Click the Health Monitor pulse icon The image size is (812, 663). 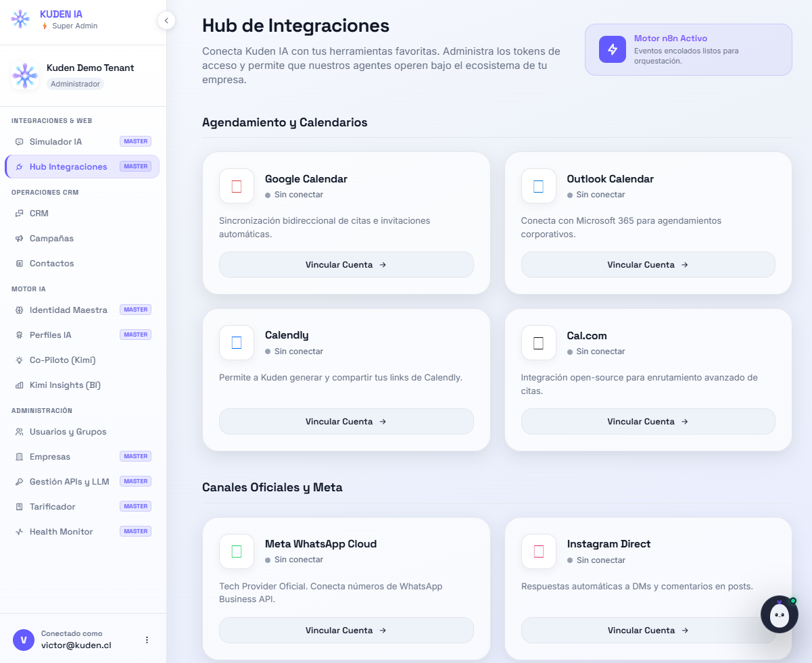[x=19, y=532]
